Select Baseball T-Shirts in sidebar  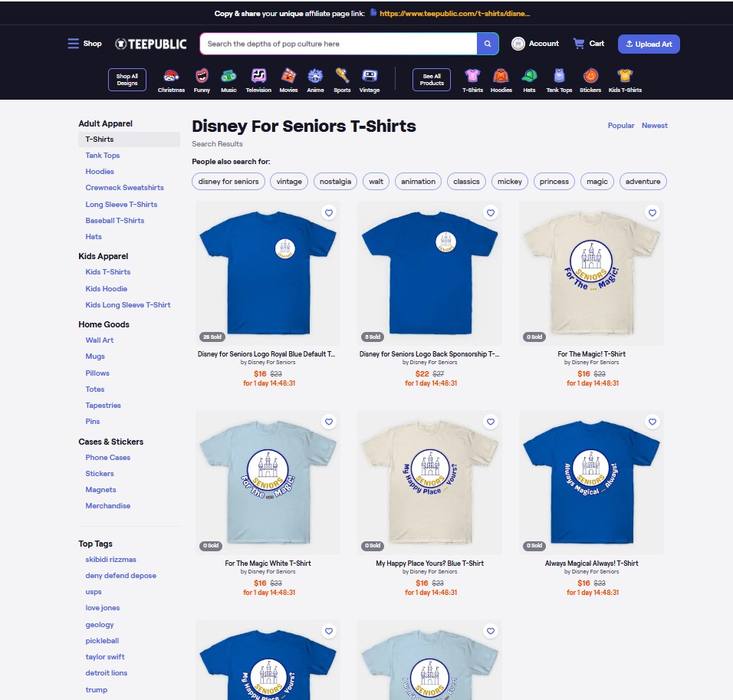point(114,220)
